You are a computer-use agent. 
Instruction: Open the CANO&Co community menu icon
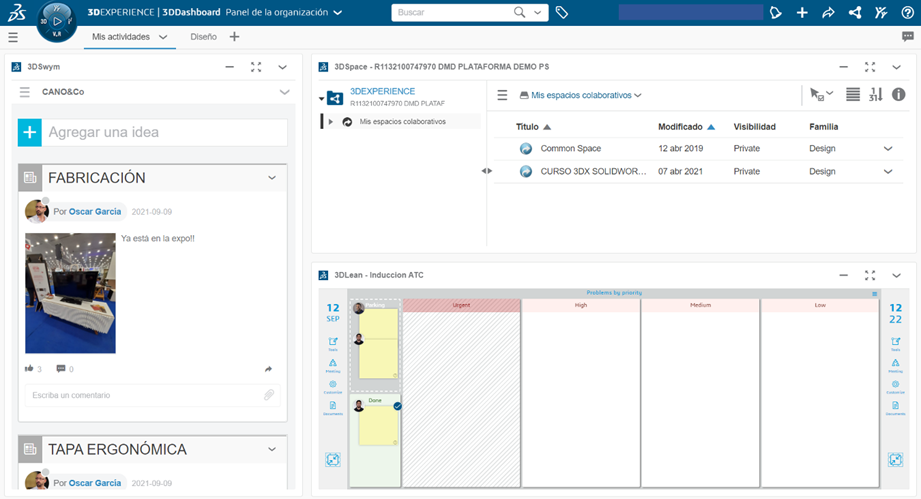click(25, 92)
